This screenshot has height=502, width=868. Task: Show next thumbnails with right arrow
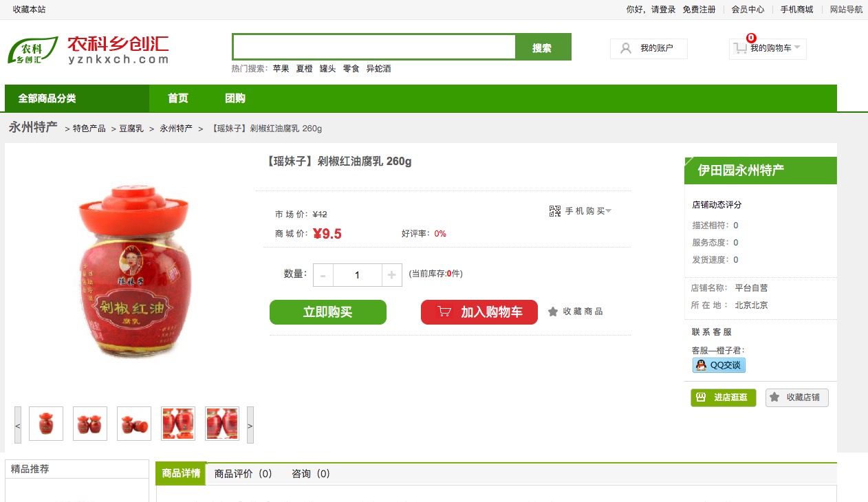click(250, 426)
